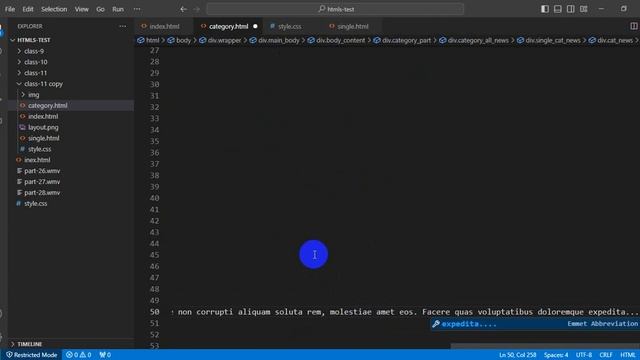Open style.css inside class-11 copy

(39, 149)
